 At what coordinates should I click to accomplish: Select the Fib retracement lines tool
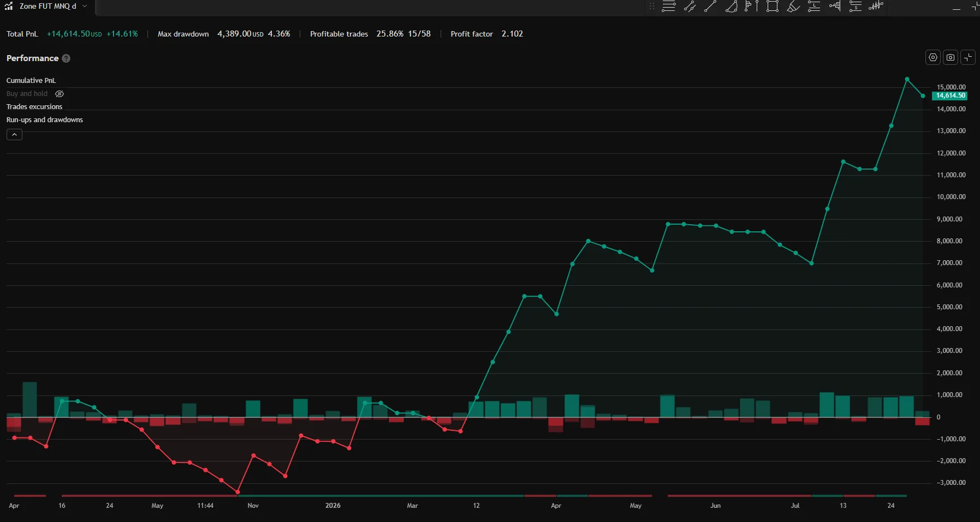tap(669, 7)
